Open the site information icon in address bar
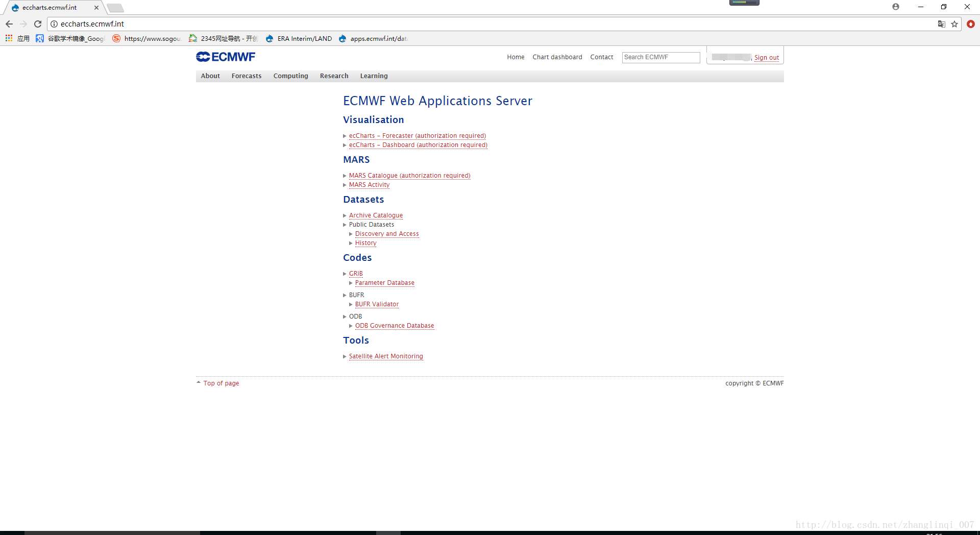Viewport: 980px width, 535px height. [54, 24]
